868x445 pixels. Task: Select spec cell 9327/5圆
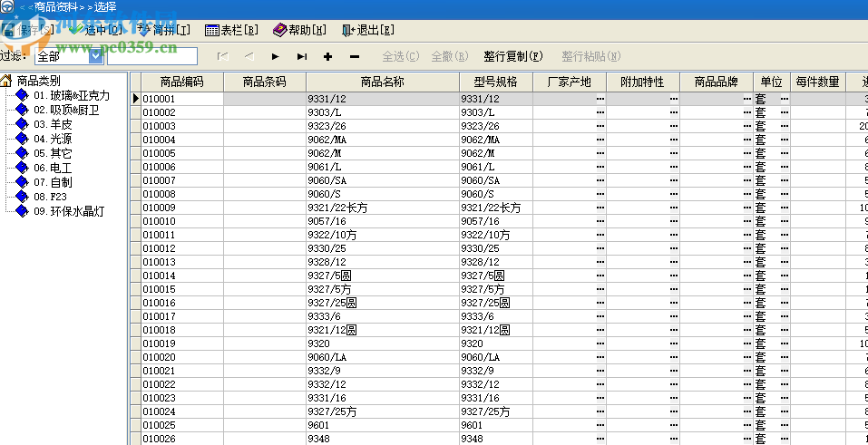pyautogui.click(x=496, y=276)
